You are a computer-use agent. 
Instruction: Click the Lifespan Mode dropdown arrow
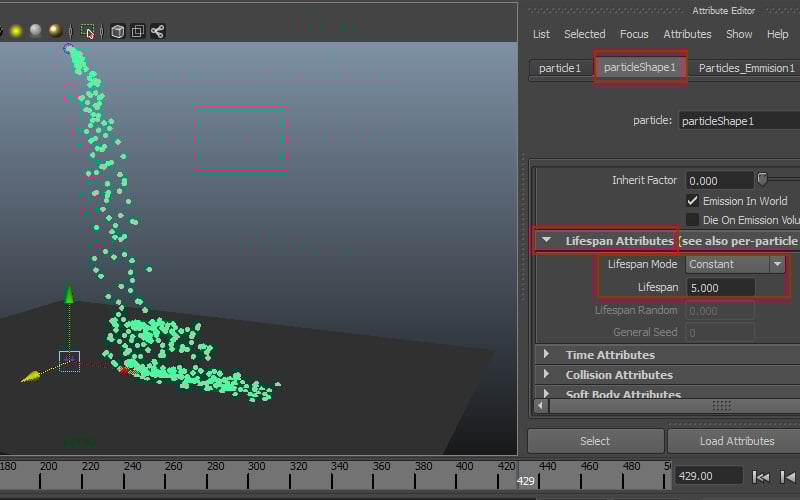(777, 264)
